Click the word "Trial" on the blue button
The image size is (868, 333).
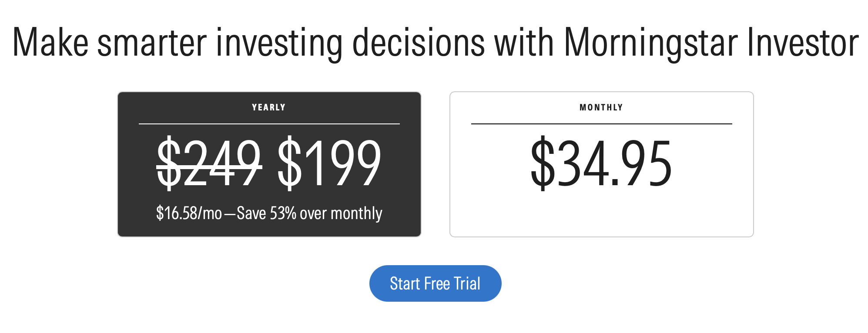click(x=467, y=283)
